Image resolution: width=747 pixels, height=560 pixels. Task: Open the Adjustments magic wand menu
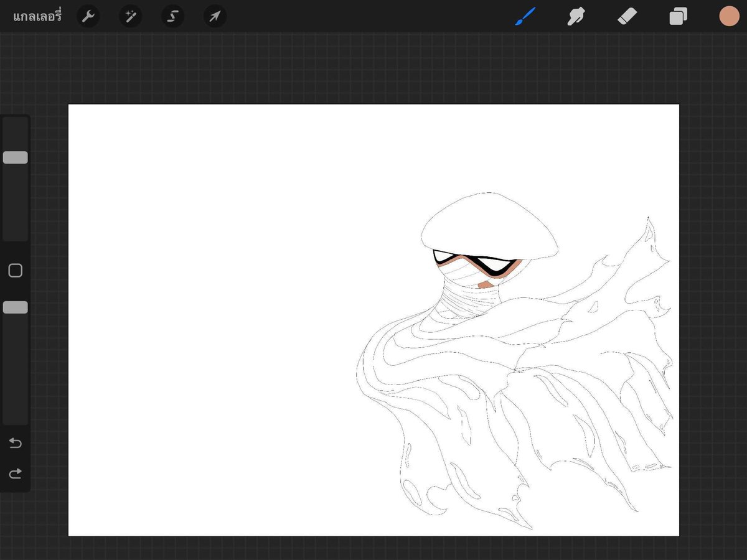(x=131, y=16)
